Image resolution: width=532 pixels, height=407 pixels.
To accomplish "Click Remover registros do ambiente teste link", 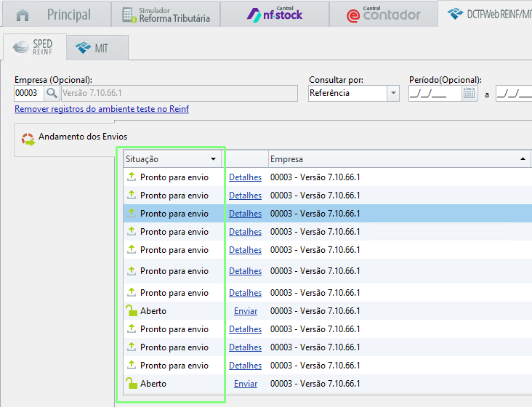I will 102,109.
